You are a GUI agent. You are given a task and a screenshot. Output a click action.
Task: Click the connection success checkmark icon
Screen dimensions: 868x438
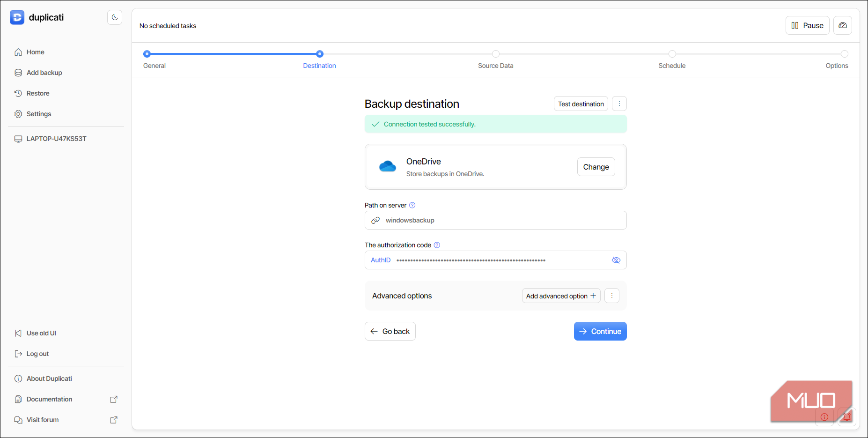click(375, 124)
